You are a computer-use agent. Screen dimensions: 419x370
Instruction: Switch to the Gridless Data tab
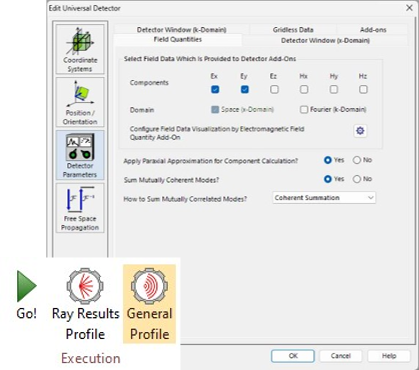coord(293,30)
